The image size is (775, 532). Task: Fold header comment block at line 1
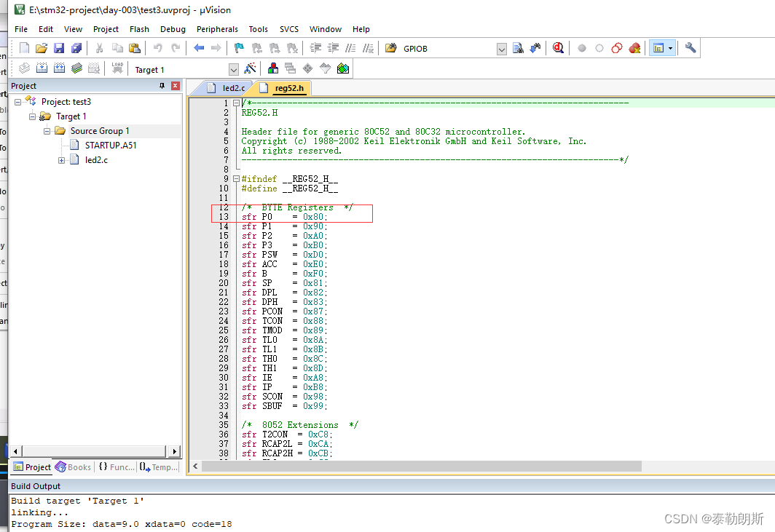tap(236, 103)
